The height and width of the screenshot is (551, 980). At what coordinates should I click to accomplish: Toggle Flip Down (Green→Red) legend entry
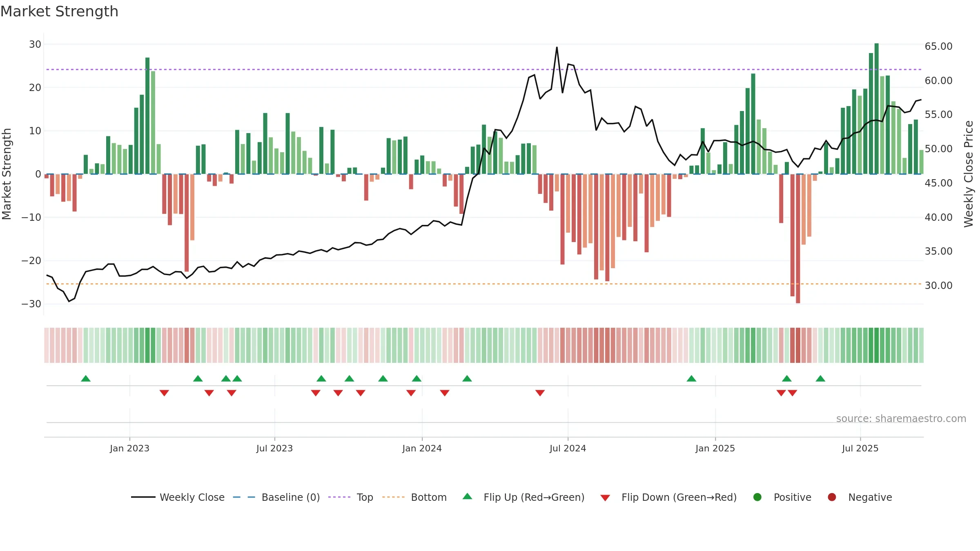[x=668, y=497]
